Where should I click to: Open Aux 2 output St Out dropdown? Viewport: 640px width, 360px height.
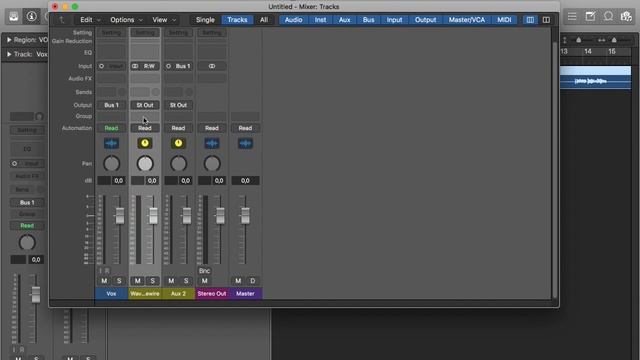(x=178, y=105)
